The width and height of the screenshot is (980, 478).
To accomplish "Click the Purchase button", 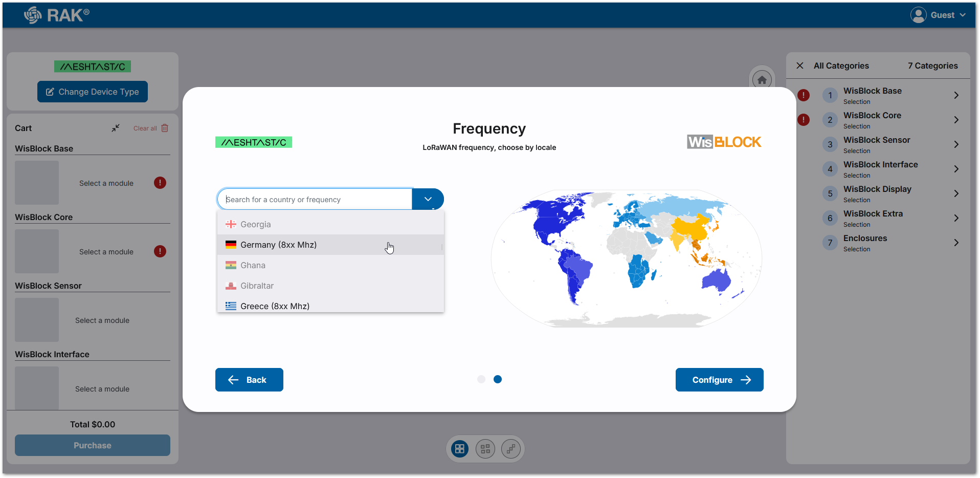I will tap(93, 445).
